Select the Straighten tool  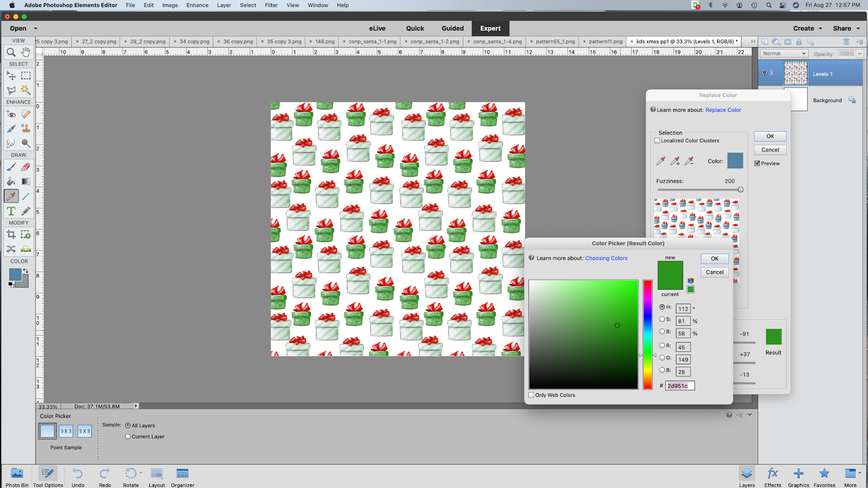(x=25, y=249)
